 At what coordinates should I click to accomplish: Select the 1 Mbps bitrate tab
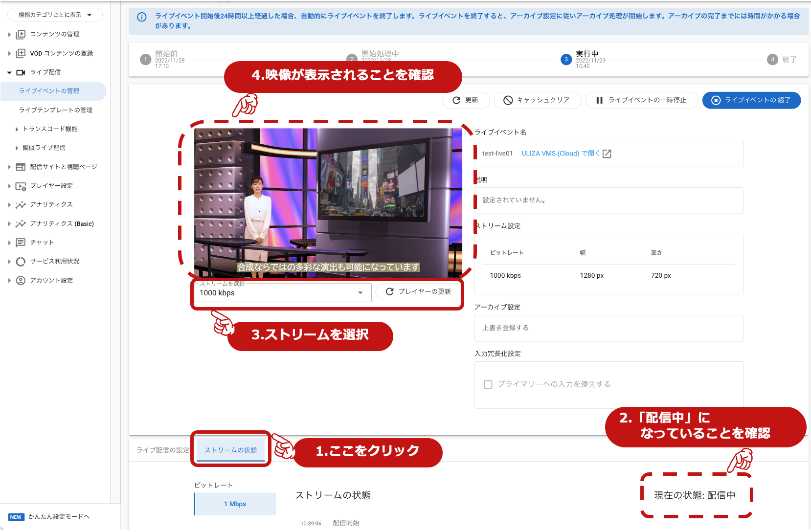235,504
